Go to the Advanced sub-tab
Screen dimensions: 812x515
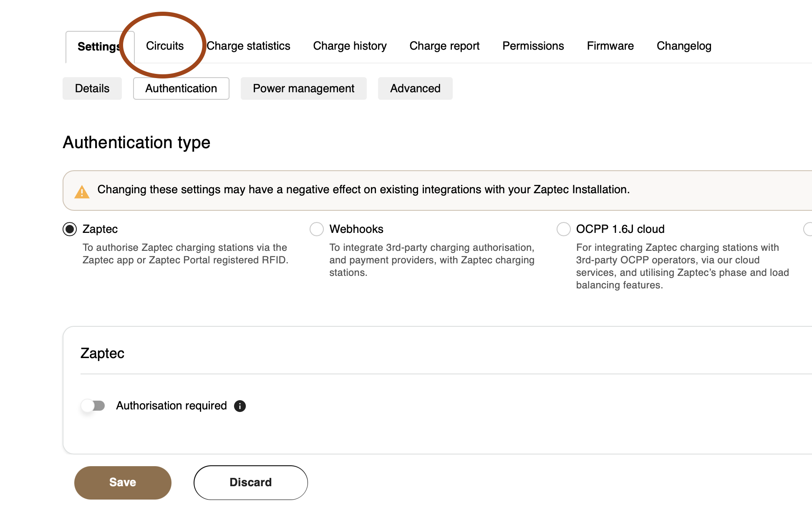pos(415,88)
